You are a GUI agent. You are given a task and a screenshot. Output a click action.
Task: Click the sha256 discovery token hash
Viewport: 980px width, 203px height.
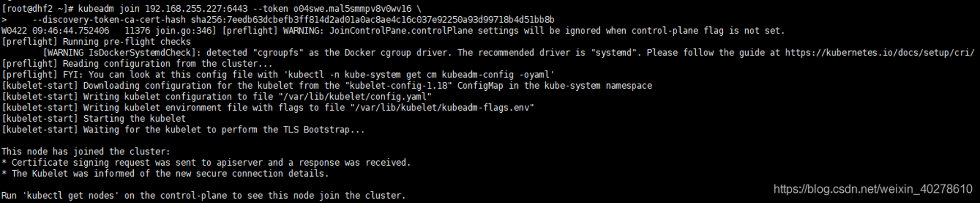click(x=372, y=20)
